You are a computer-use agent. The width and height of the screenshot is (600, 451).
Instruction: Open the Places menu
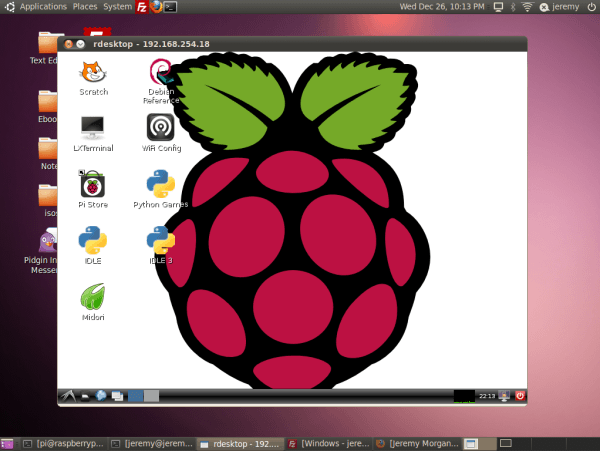click(85, 7)
